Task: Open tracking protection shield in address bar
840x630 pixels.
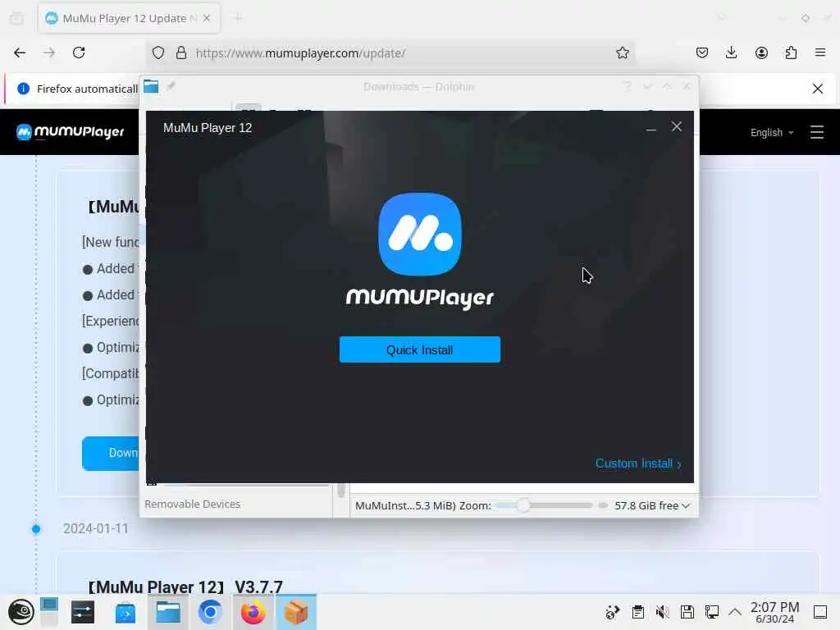Action: click(x=158, y=52)
